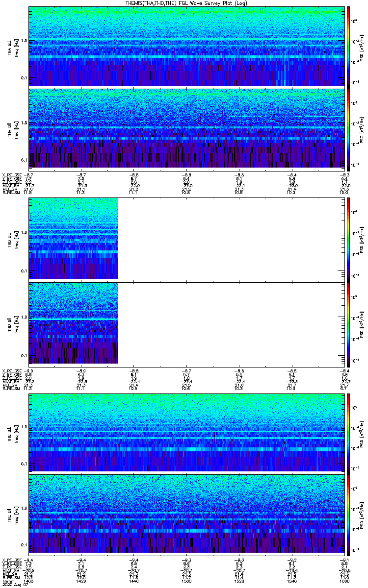Click the THD B-perpendicular spectrogram data

74,238
